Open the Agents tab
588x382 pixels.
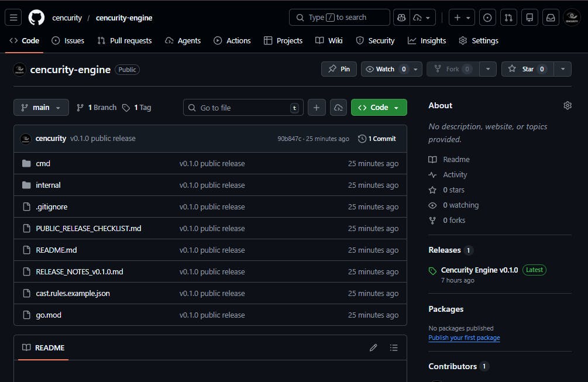tap(183, 40)
